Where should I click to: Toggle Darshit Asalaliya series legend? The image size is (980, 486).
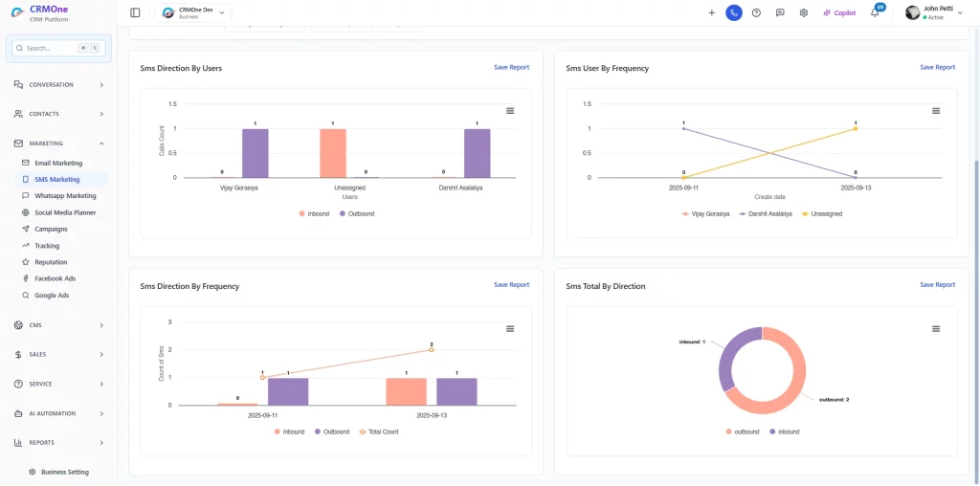point(765,213)
